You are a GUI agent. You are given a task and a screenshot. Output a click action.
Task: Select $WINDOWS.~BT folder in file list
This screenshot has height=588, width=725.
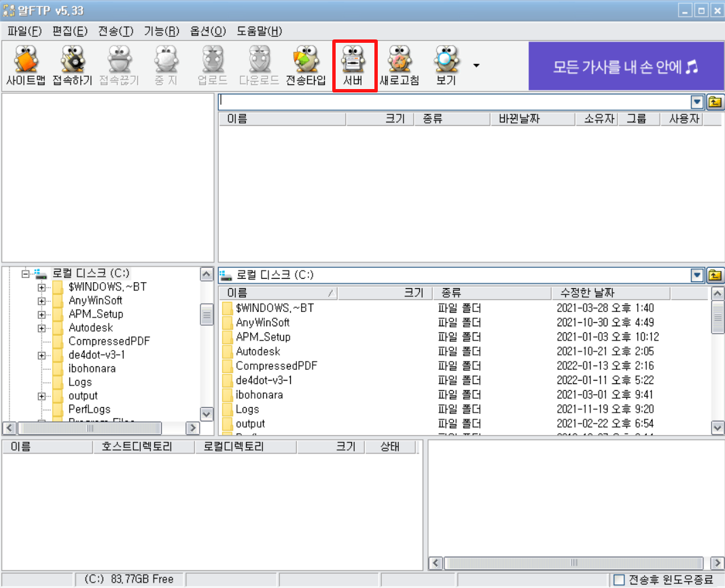coord(275,308)
